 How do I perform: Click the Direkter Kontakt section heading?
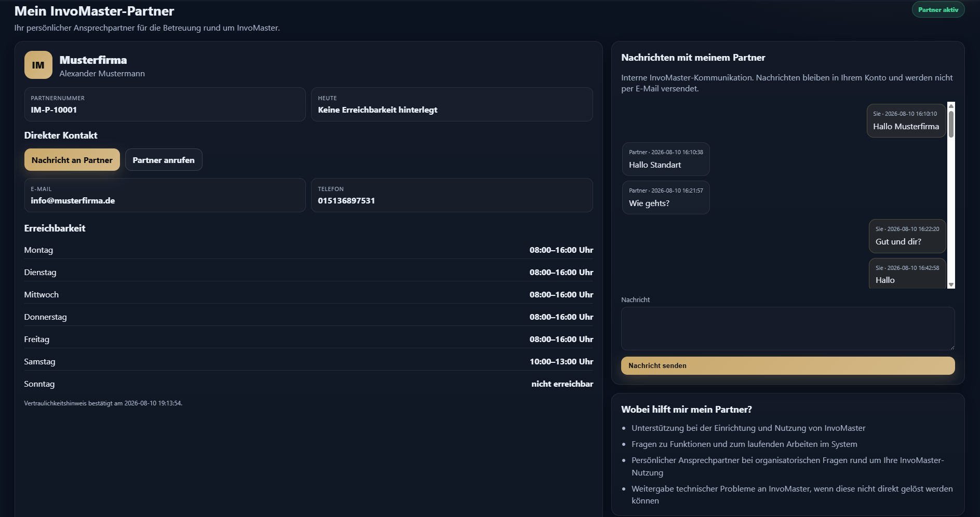coord(61,135)
